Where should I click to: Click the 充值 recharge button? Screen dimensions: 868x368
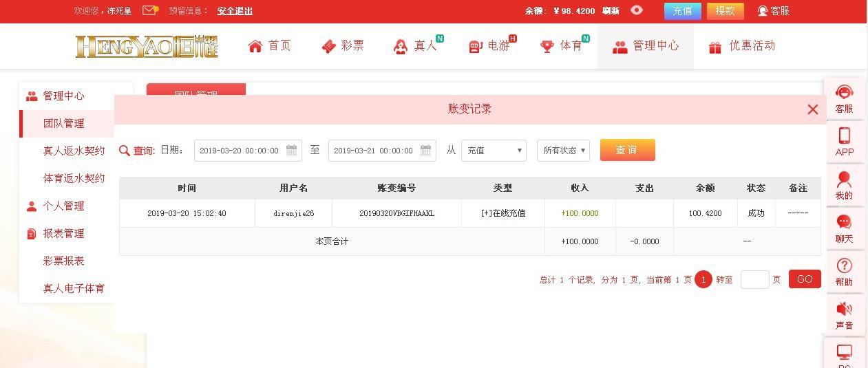pyautogui.click(x=682, y=11)
